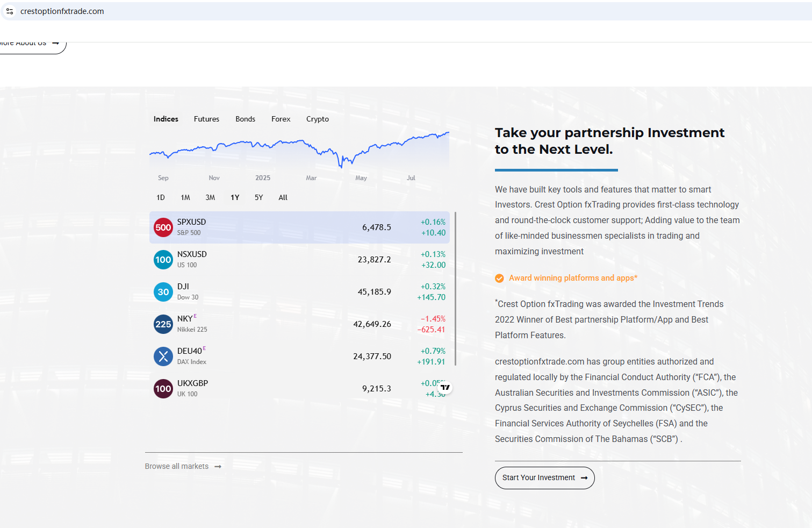Click the Nikkei 225 icon
Image resolution: width=812 pixels, height=528 pixels.
point(163,324)
